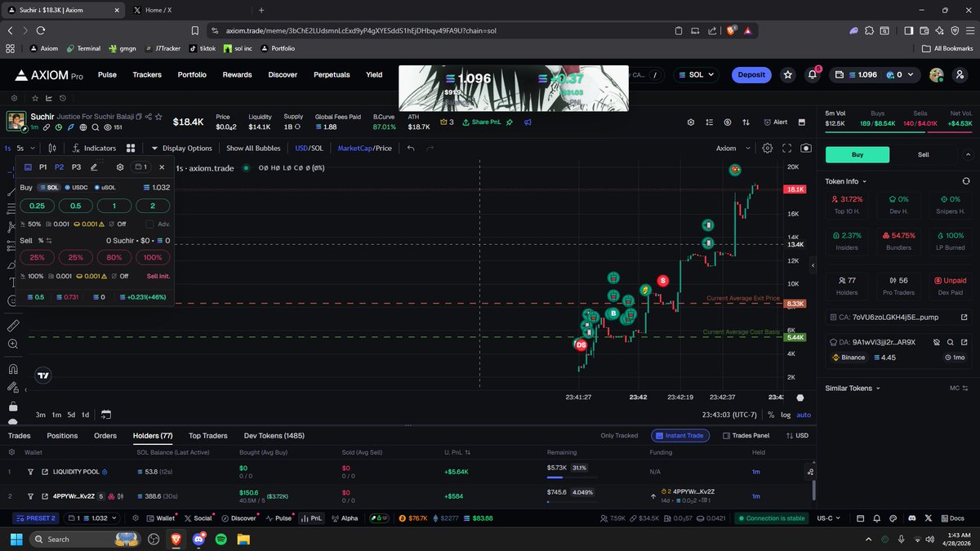The image size is (980, 551).
Task: Click Show All Bubbles
Action: 253,148
